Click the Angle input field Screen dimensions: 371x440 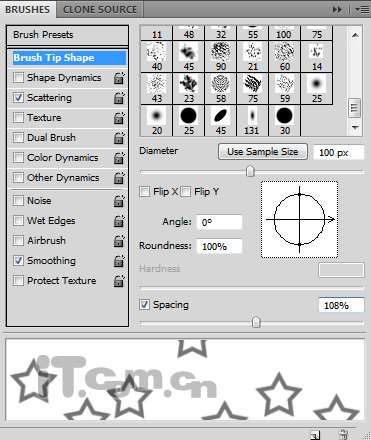[x=219, y=222]
